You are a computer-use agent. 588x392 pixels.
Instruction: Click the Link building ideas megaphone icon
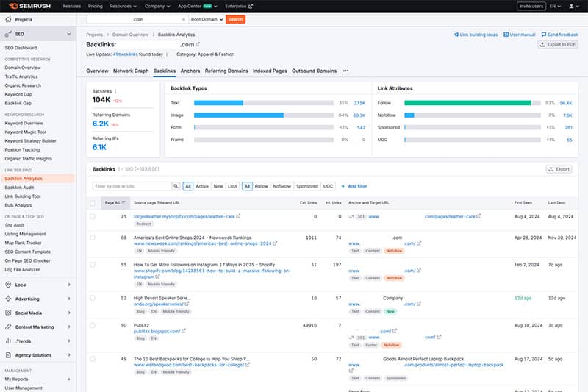pos(456,35)
